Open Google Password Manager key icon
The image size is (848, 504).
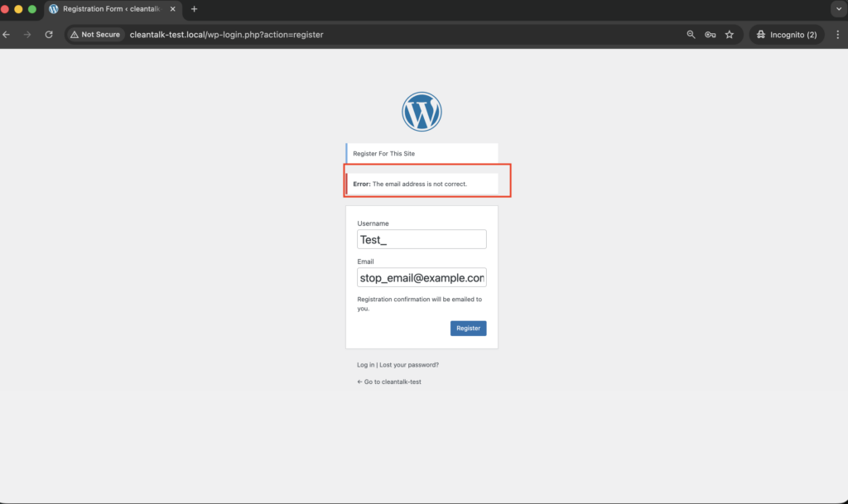pos(710,35)
